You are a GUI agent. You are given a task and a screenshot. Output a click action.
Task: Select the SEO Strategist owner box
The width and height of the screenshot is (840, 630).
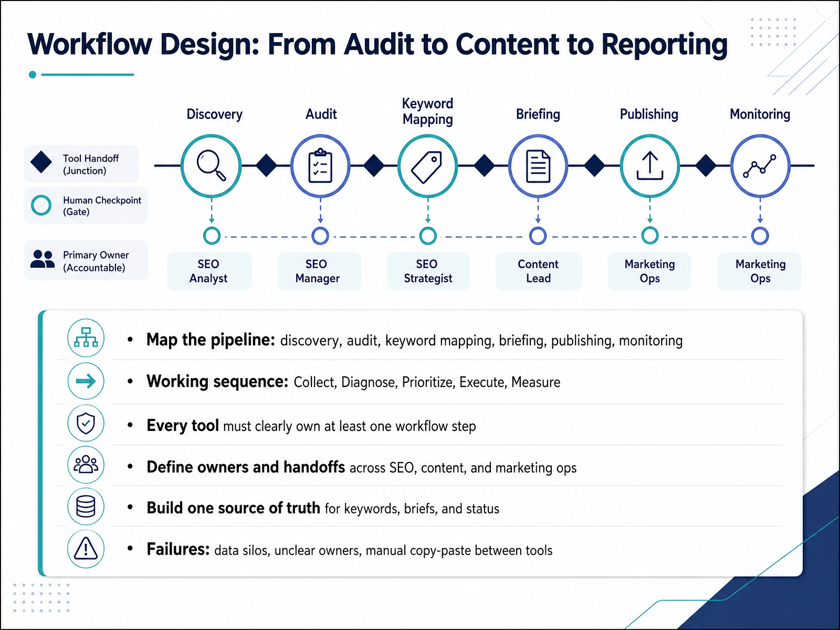428,271
